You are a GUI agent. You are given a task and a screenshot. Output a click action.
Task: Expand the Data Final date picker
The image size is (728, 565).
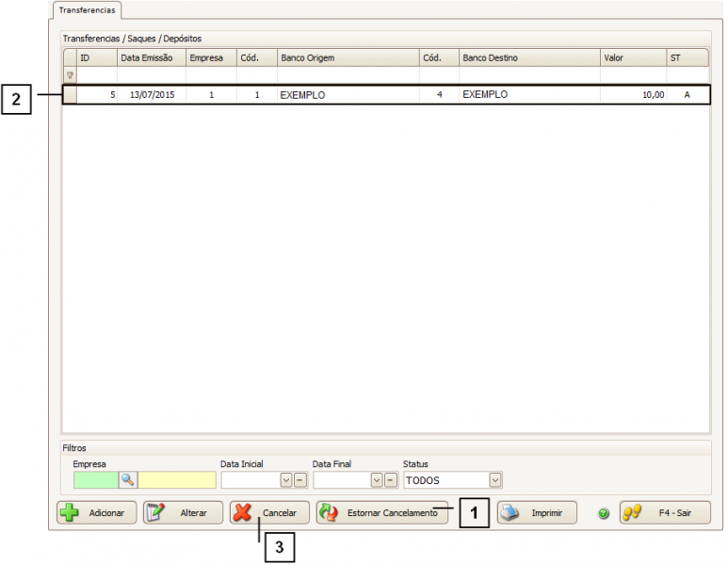[x=377, y=480]
